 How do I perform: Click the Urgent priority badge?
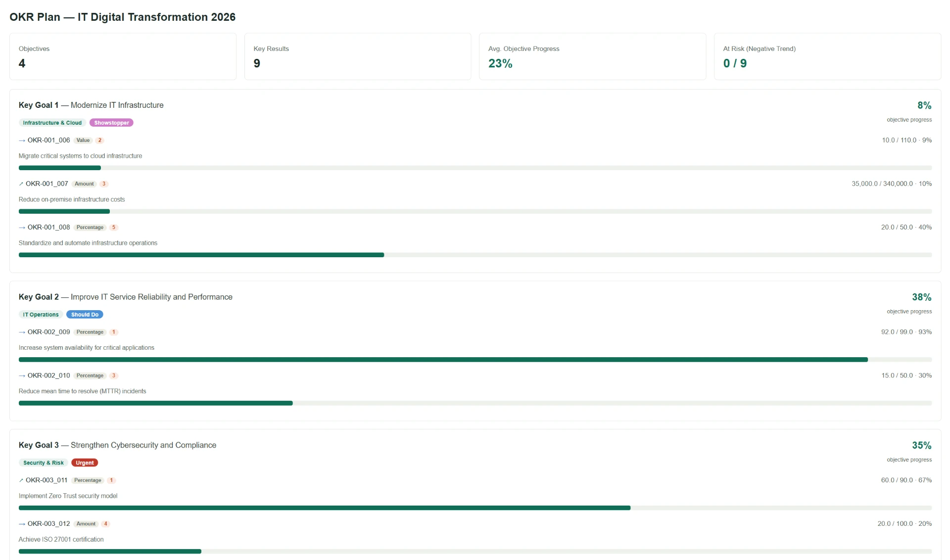(85, 463)
